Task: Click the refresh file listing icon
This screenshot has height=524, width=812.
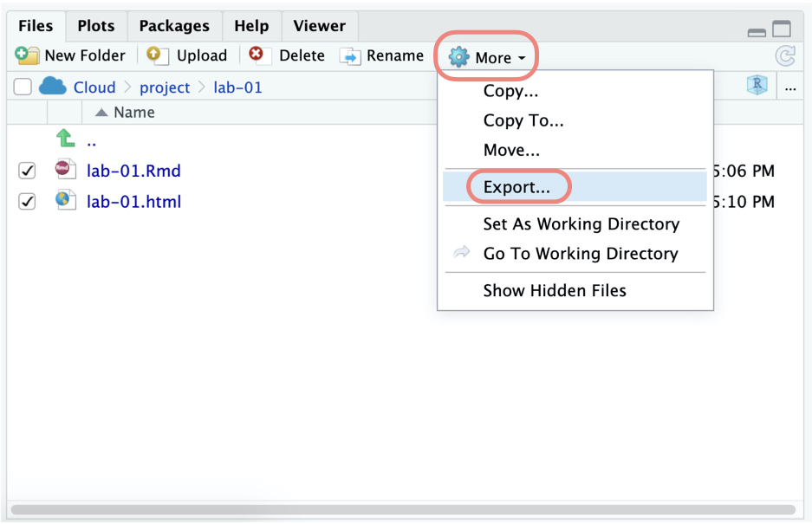Action: pyautogui.click(x=785, y=56)
